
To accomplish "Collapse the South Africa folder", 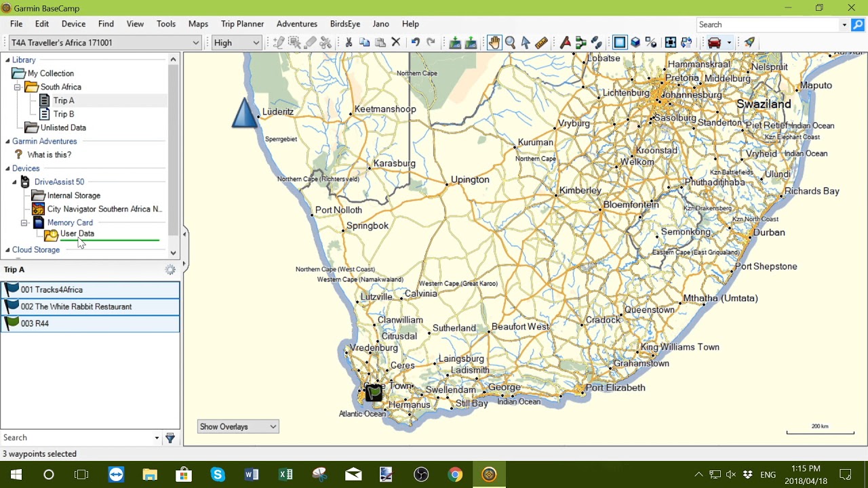I will coord(18,87).
